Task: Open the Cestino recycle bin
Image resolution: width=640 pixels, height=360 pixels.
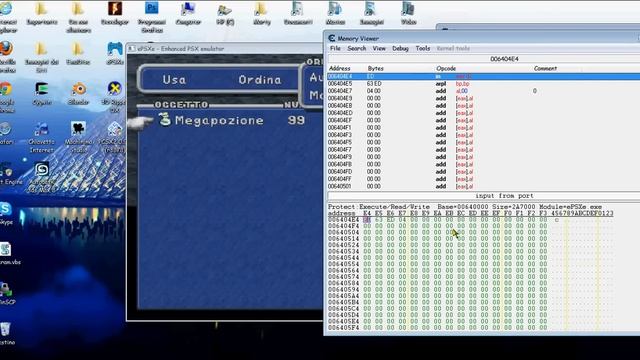Action: (6, 329)
